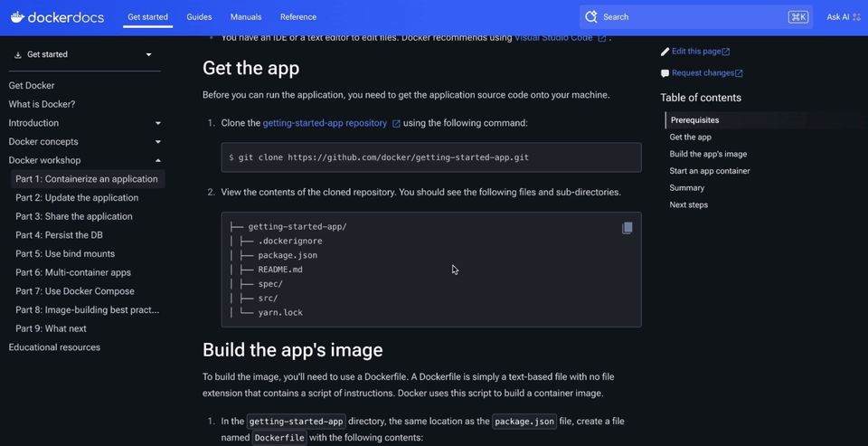Click '.dockerignore' in the file tree
The height and width of the screenshot is (446, 868).
(x=290, y=241)
